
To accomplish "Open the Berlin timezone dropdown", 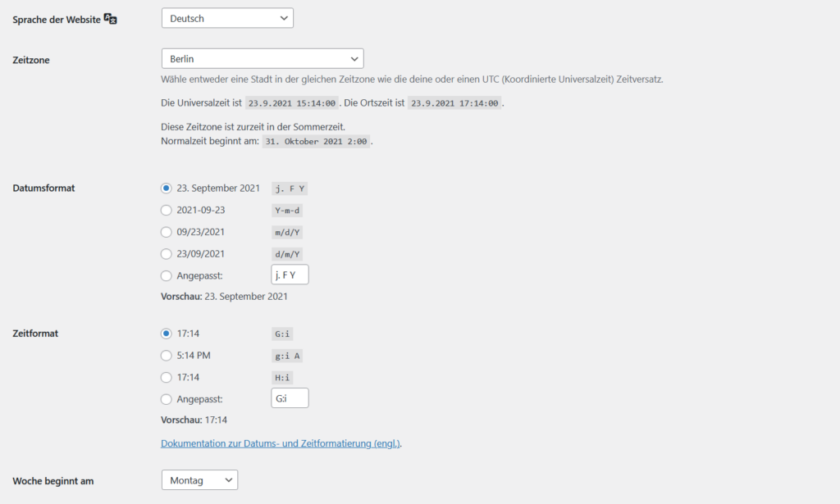I will click(x=262, y=58).
